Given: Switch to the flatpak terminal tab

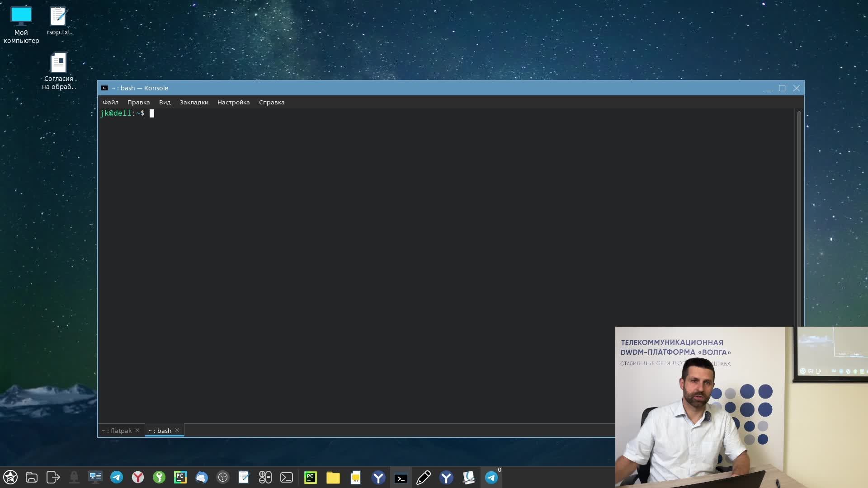Looking at the screenshot, I should (x=117, y=431).
